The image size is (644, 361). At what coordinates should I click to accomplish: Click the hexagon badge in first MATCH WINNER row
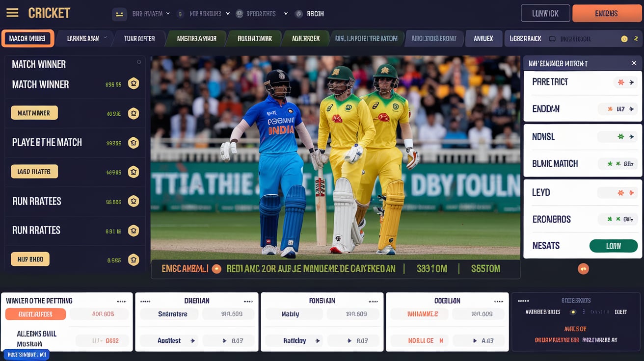click(x=134, y=84)
